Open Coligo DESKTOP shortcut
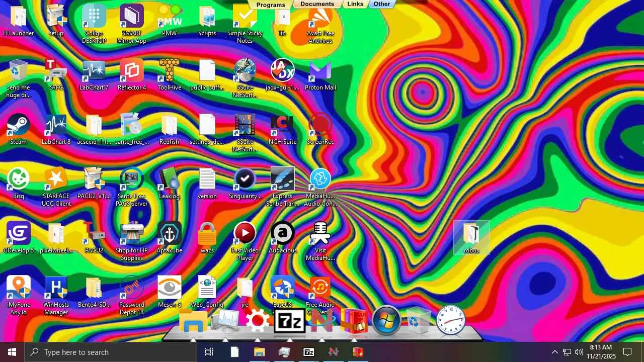 (x=94, y=24)
